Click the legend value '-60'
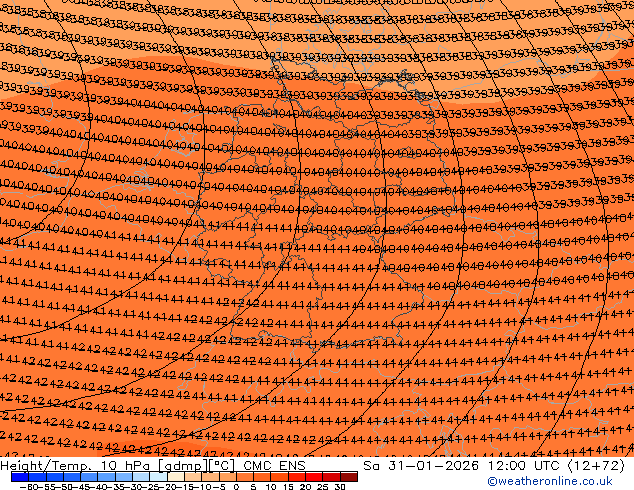This screenshot has height=490, width=634. (29, 487)
